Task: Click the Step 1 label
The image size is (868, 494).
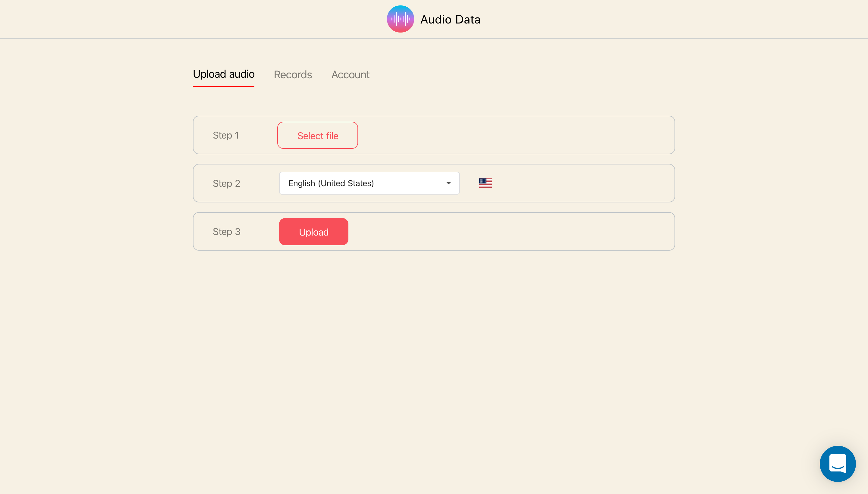Action: click(226, 135)
